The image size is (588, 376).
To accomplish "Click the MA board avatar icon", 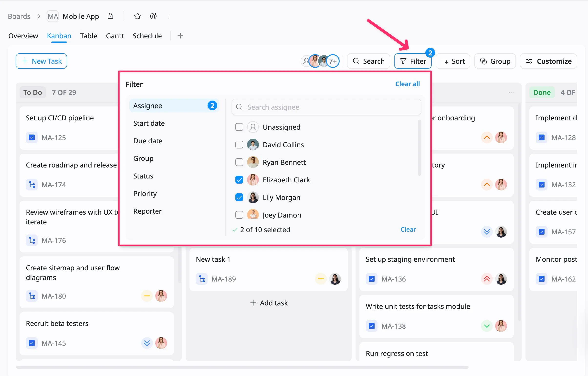I will click(53, 16).
